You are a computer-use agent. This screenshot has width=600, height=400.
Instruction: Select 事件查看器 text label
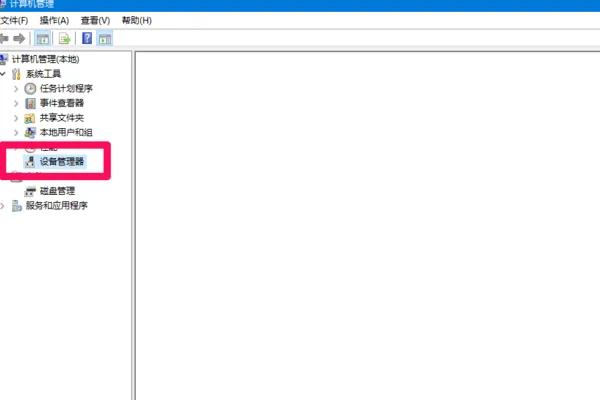tap(62, 103)
